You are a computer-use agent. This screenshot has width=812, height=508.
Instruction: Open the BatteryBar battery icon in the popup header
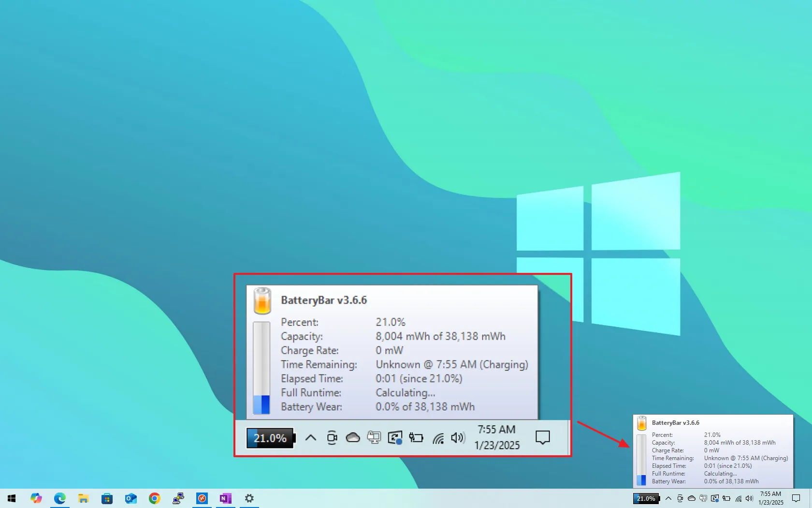(261, 300)
